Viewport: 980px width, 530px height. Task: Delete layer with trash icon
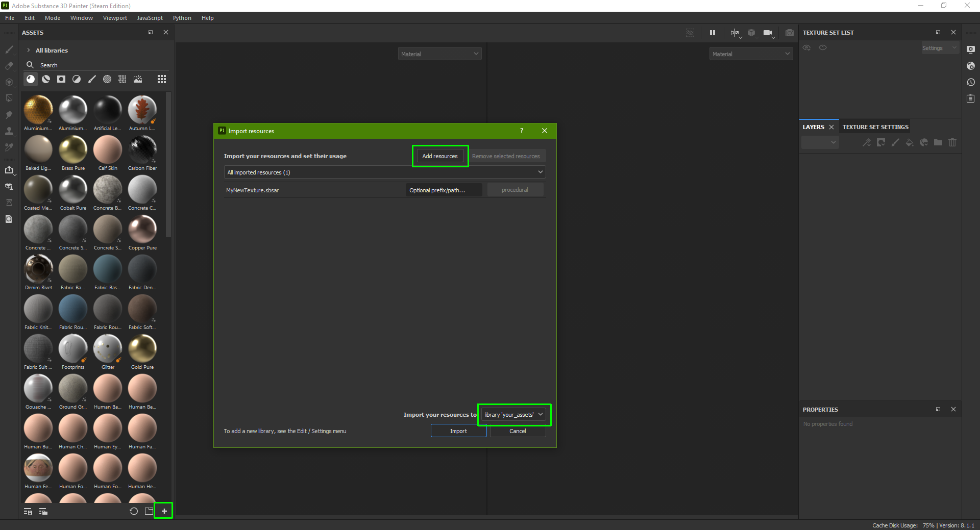952,143
